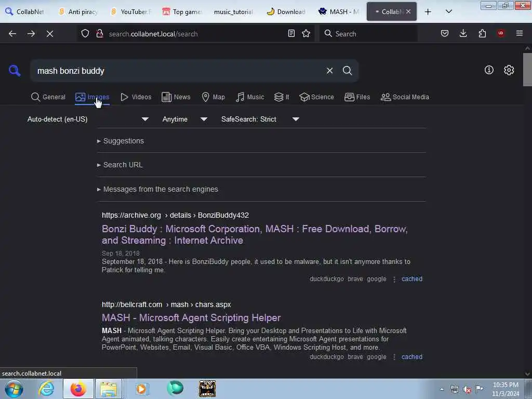This screenshot has height=399, width=532.
Task: Open the taskbar clock and date
Action: pyautogui.click(x=505, y=389)
